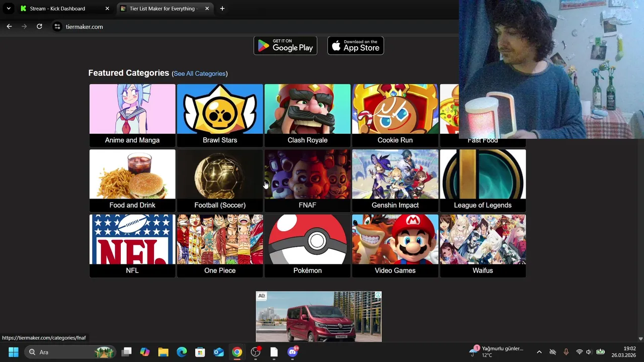Image resolution: width=644 pixels, height=362 pixels.
Task: Open the One Piece category
Action: (220, 246)
